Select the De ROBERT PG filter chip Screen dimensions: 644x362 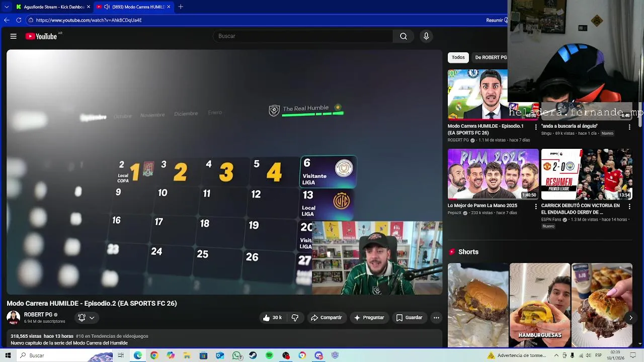coord(491,57)
